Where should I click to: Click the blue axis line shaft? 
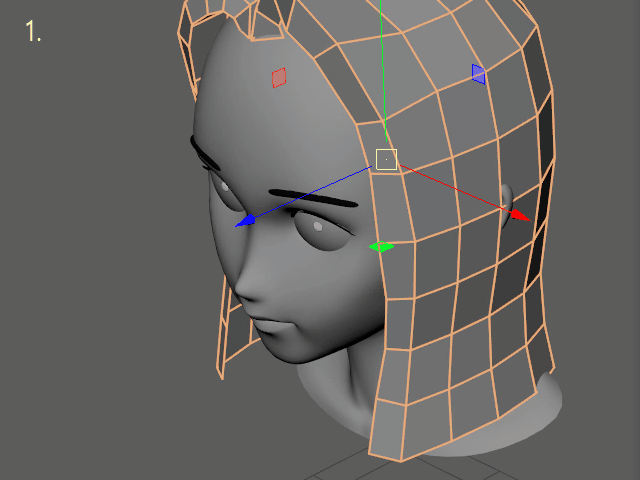[310, 193]
